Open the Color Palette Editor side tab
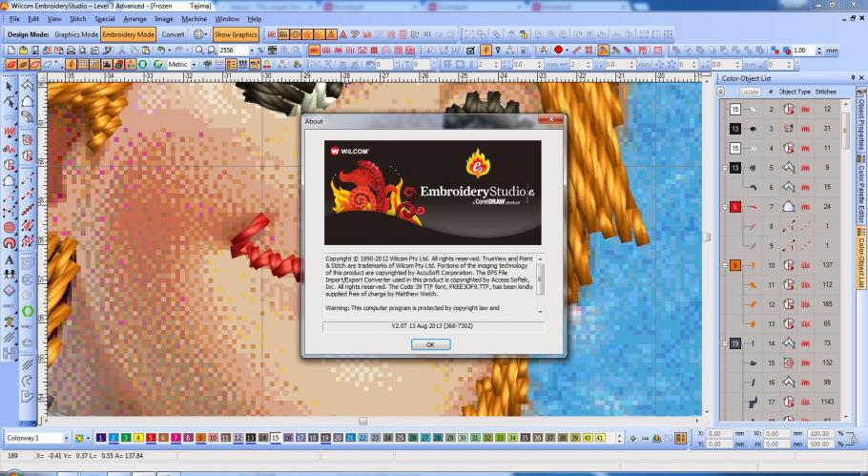Image resolution: width=868 pixels, height=476 pixels. pyautogui.click(x=861, y=189)
